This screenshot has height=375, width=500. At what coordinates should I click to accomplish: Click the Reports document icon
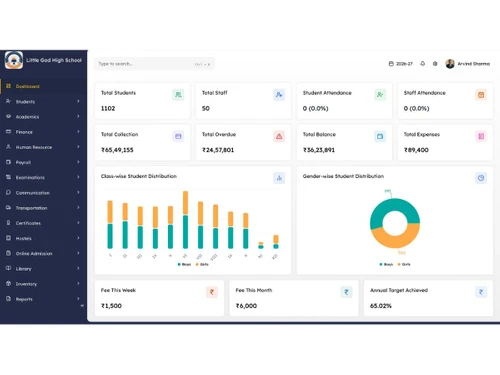[x=8, y=299]
